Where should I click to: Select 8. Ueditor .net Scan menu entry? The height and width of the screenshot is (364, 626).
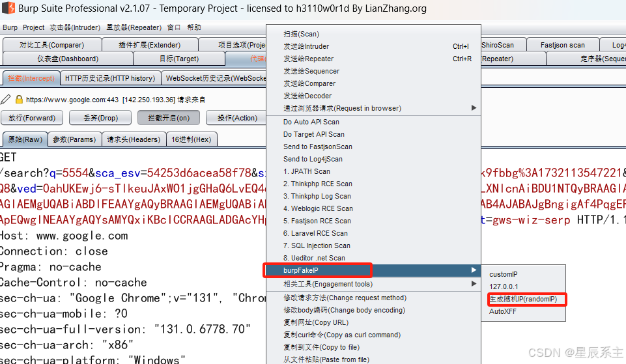(373, 258)
